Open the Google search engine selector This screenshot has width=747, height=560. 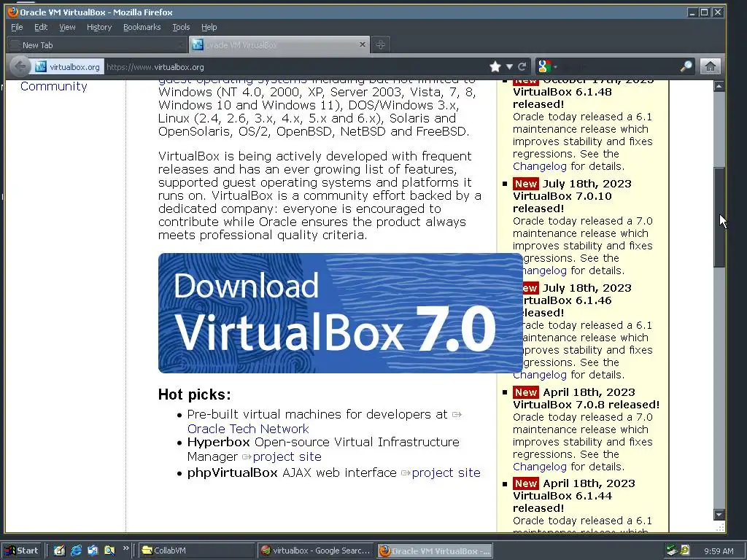coord(546,66)
